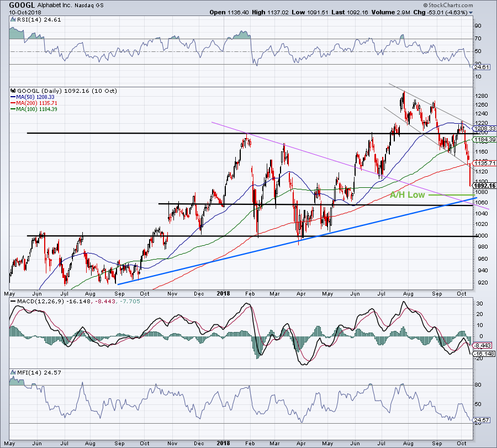497x448 pixels.
Task: Select the Alphabet Inc. company name
Action: point(55,6)
